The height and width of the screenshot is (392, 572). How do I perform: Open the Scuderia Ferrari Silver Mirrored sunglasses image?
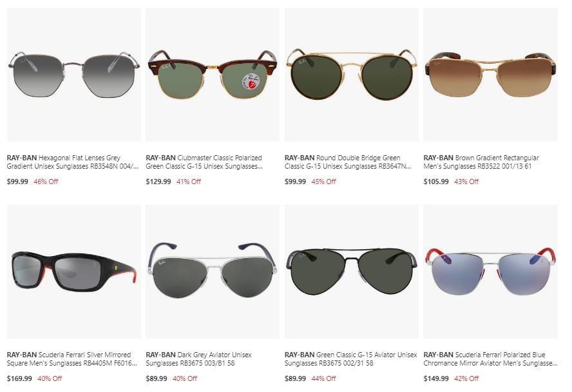(73, 272)
